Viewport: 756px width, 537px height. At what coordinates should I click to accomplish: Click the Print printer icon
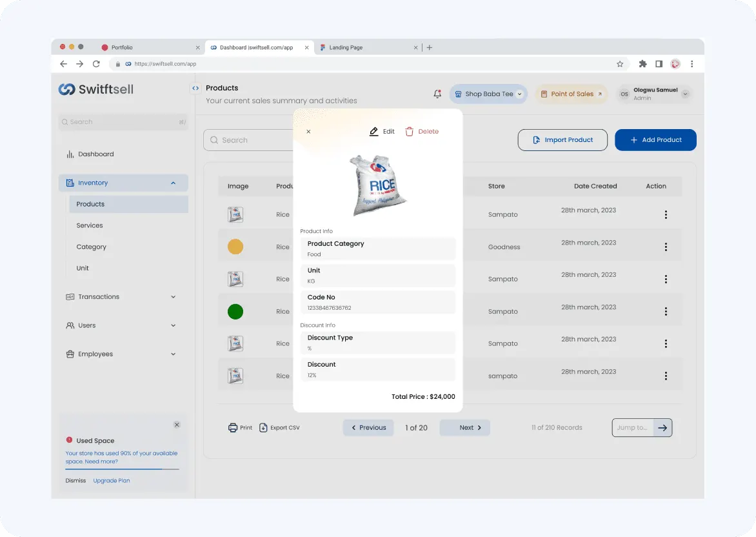point(233,427)
